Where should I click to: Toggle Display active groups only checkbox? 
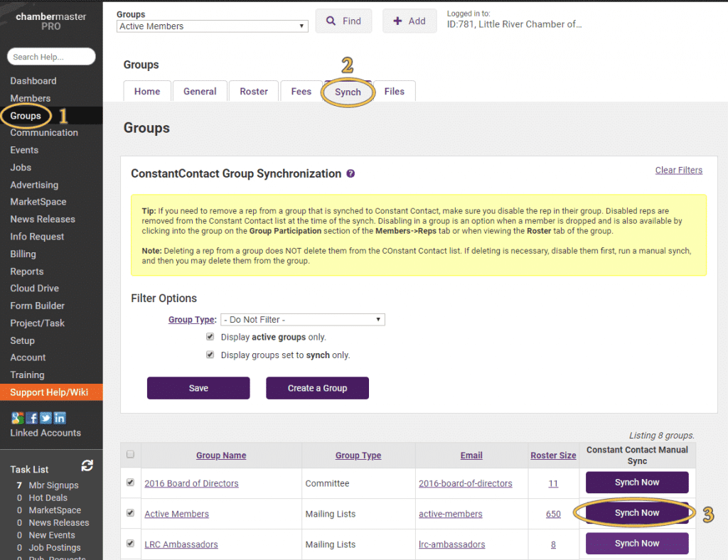coord(210,337)
